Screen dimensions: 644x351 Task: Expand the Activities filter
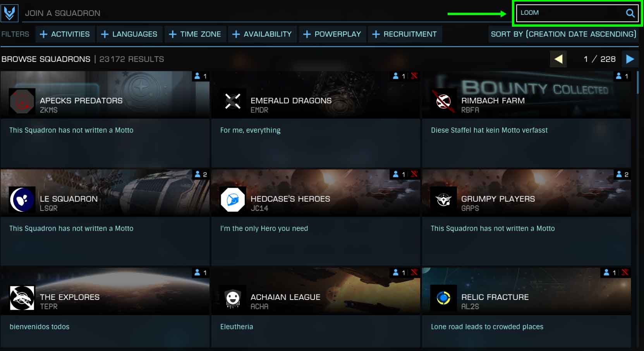65,34
